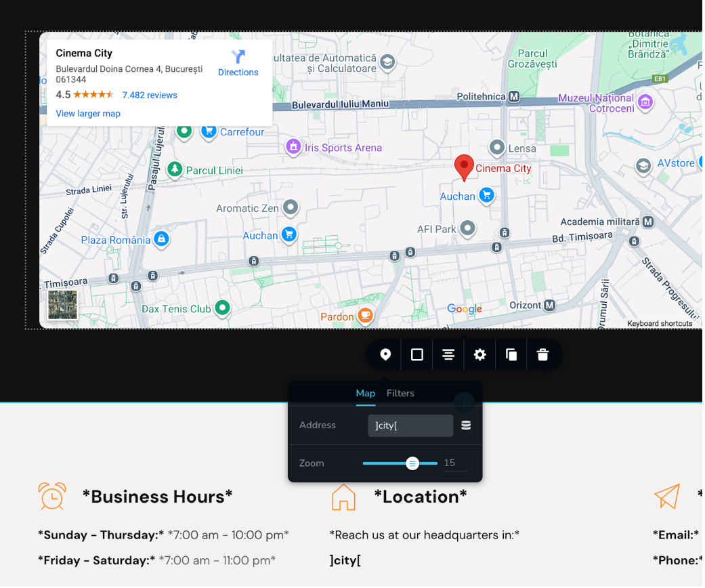Click the Address input field
The width and height of the screenshot is (705, 588).
(x=410, y=425)
